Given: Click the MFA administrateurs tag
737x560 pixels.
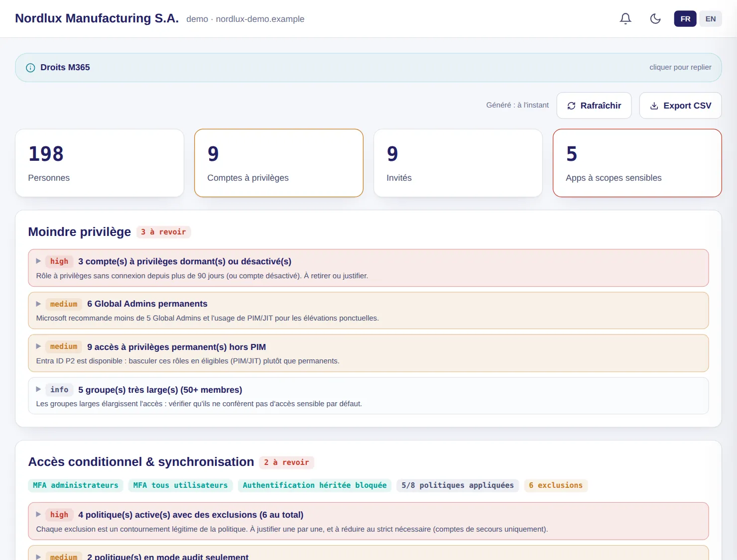Looking at the screenshot, I should [x=76, y=485].
